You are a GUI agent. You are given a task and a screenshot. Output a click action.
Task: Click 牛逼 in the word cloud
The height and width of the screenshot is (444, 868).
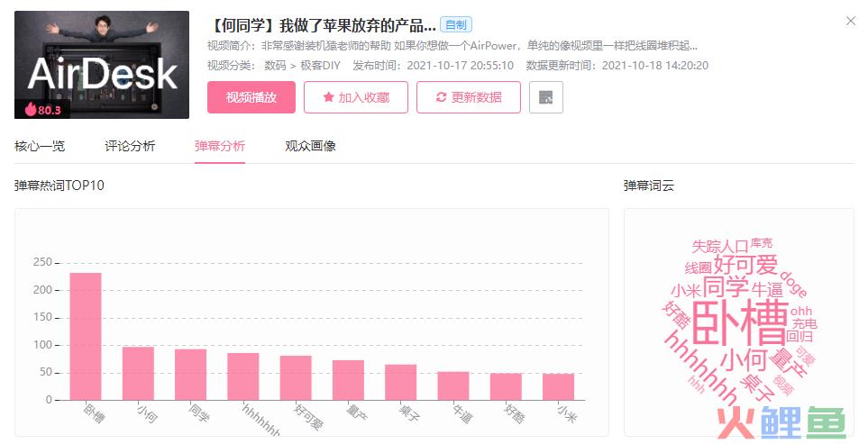point(767,289)
